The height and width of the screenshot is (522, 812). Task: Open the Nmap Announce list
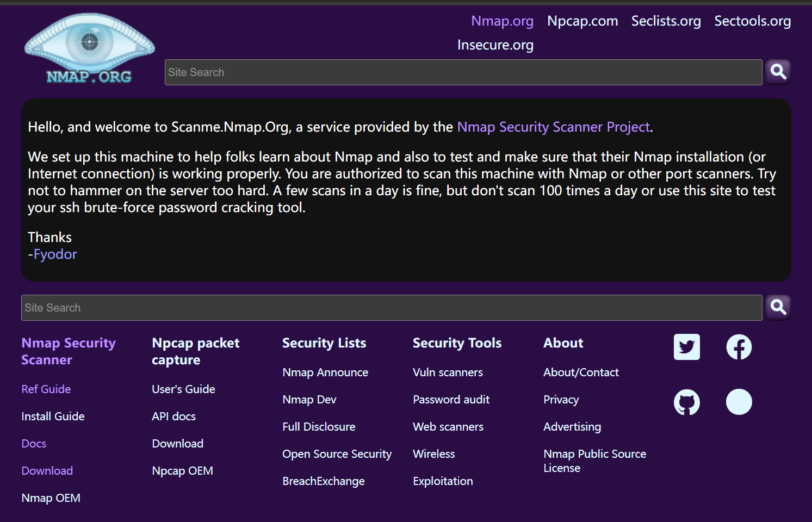click(325, 372)
